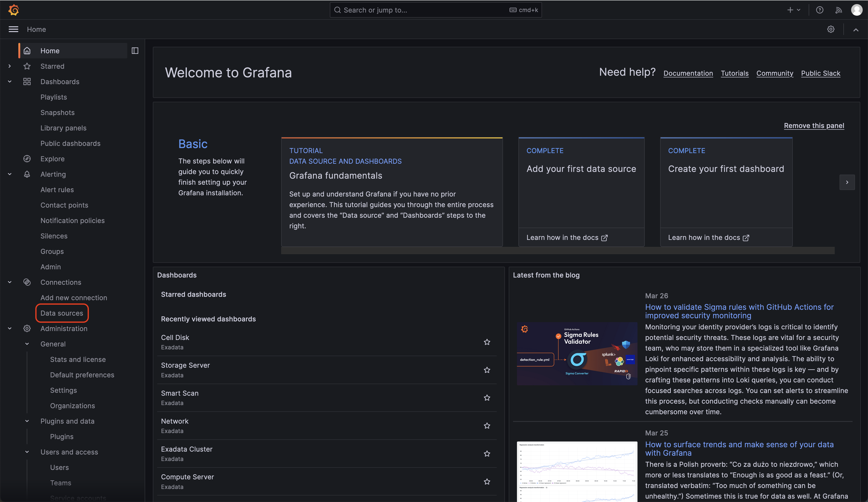Open the Documentation link
868x502 pixels.
tap(688, 73)
